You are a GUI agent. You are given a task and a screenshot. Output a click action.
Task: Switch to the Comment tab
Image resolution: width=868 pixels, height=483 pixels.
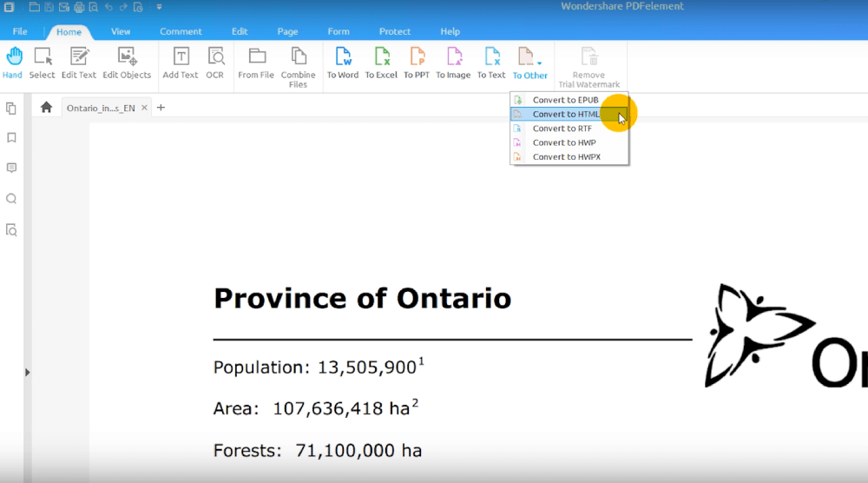click(x=180, y=31)
